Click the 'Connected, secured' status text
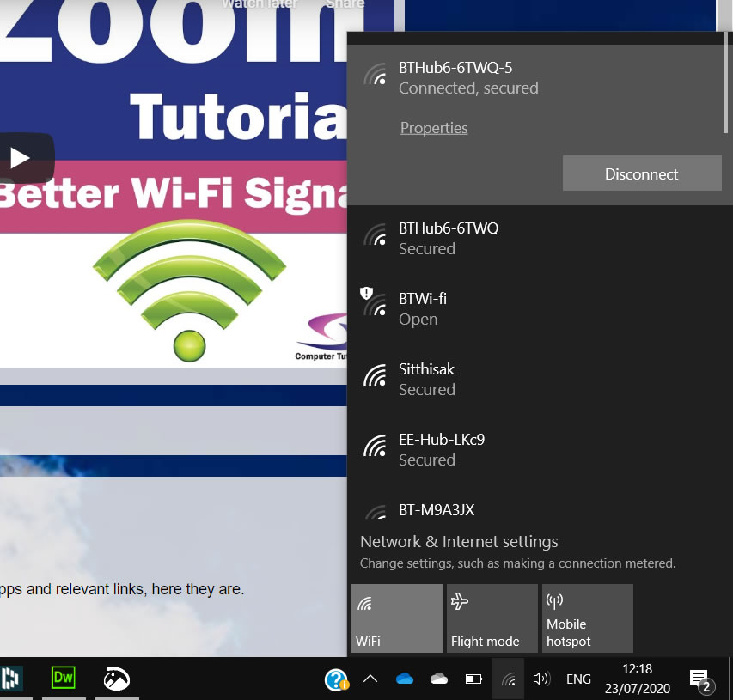The image size is (733, 700). click(468, 88)
